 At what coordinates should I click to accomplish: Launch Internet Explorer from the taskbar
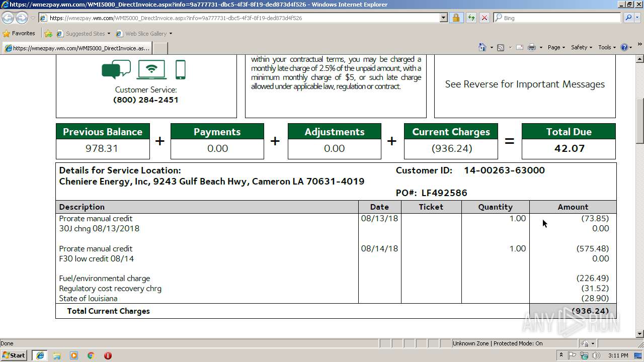click(x=40, y=355)
